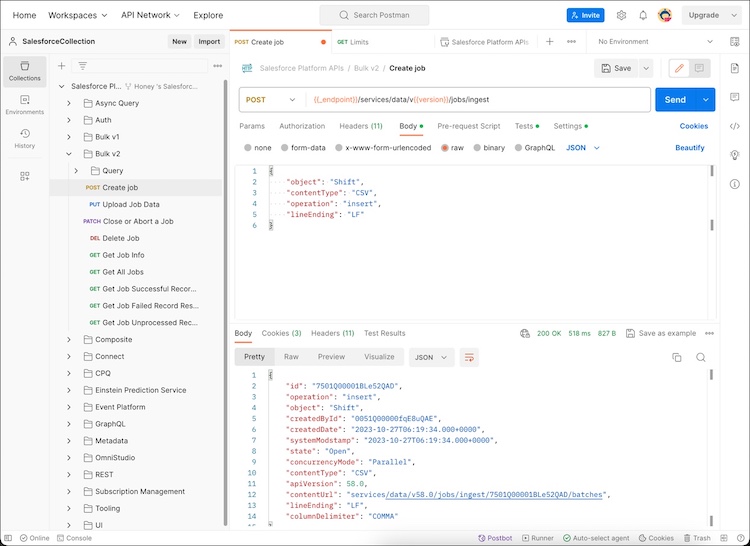The image size is (750, 546).
Task: Open the related requests lightbulb icon
Action: pos(735,155)
